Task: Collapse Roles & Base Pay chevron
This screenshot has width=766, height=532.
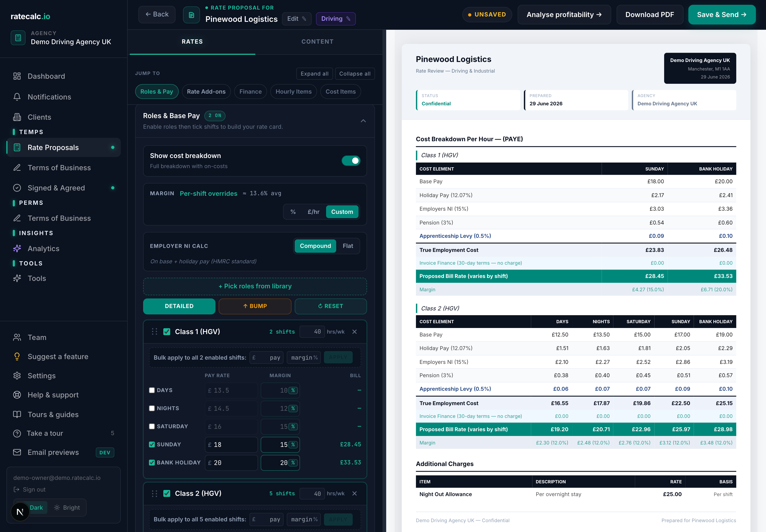Action: pyautogui.click(x=363, y=121)
